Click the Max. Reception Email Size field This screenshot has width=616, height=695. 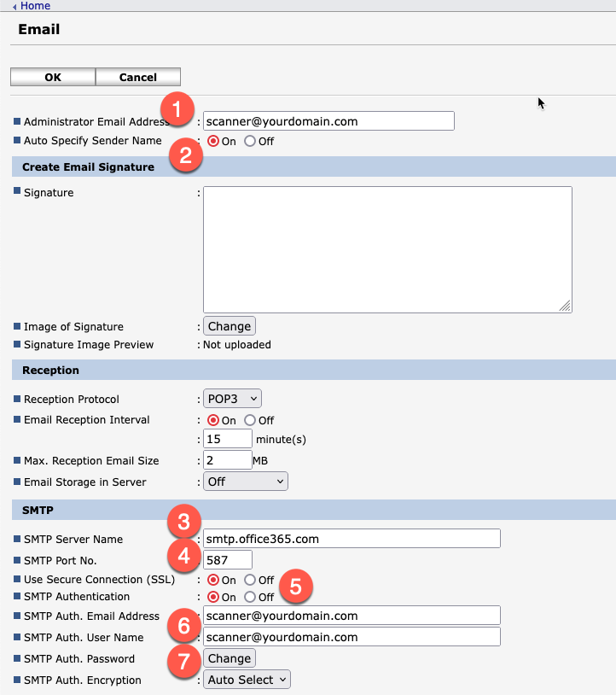[228, 460]
